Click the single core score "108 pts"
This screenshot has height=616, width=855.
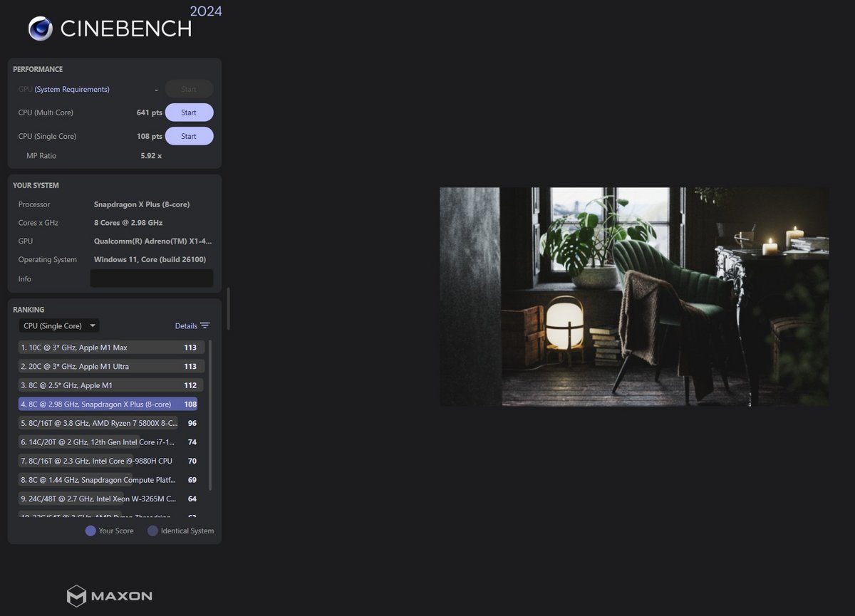(x=150, y=136)
